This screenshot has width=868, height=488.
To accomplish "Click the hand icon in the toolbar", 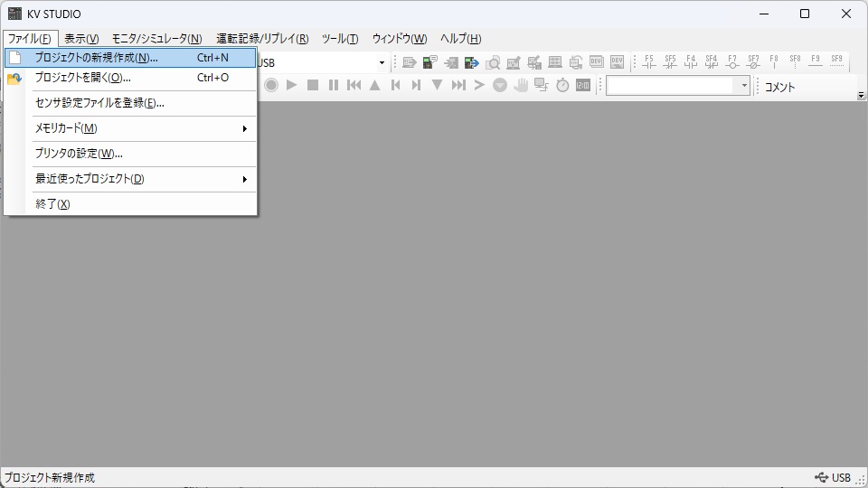I will (521, 85).
